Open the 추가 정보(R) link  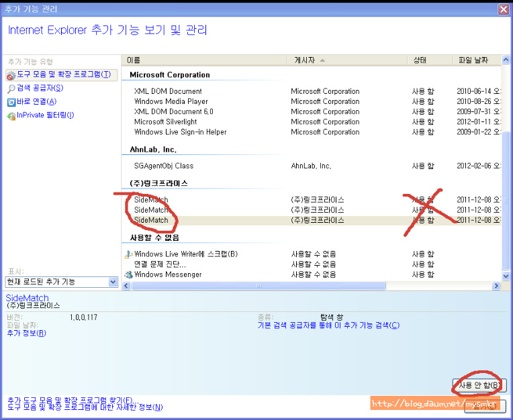[x=26, y=333]
